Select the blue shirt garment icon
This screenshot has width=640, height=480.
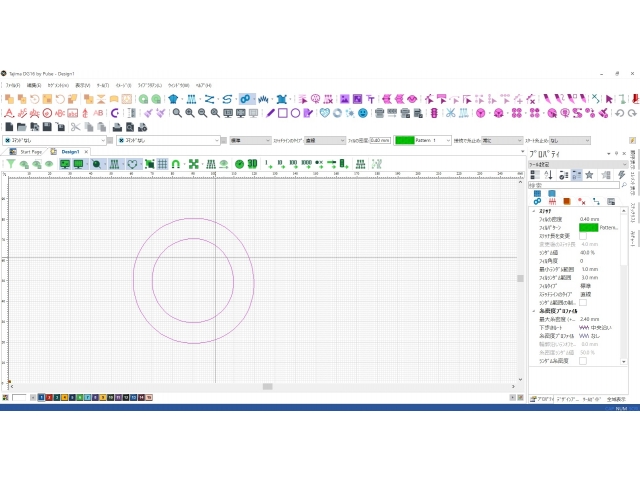coord(173,99)
